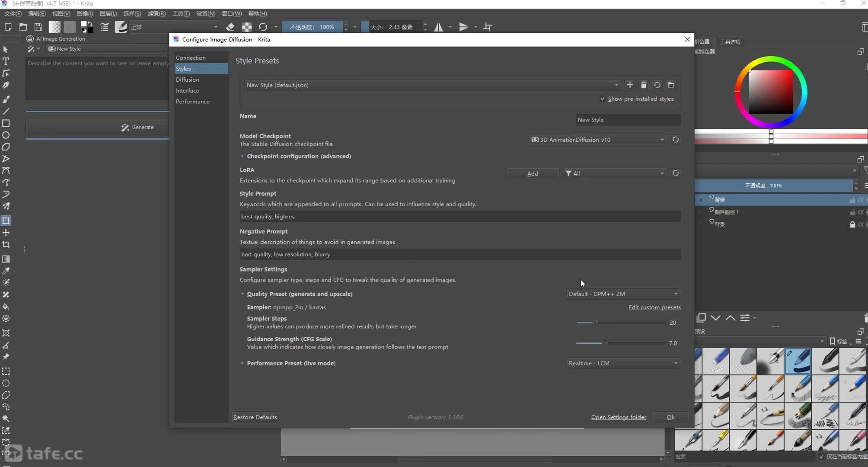
Task: Edit the style Name input field
Action: tap(628, 120)
